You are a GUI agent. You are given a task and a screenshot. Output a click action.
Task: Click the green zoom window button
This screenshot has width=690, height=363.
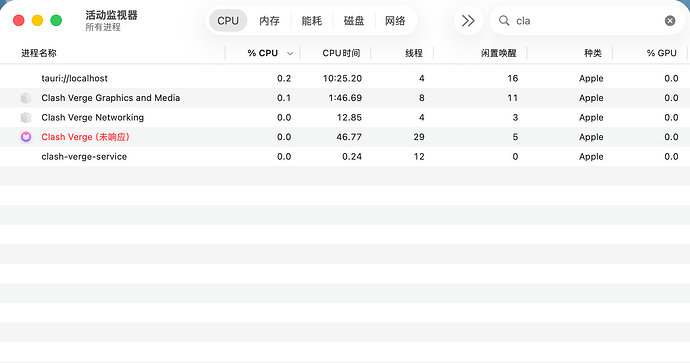pos(56,20)
